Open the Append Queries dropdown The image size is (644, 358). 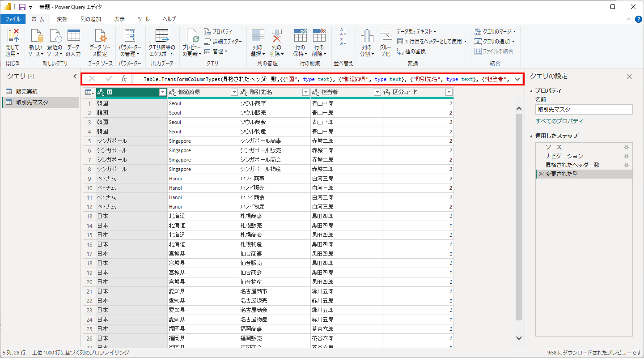click(x=494, y=41)
